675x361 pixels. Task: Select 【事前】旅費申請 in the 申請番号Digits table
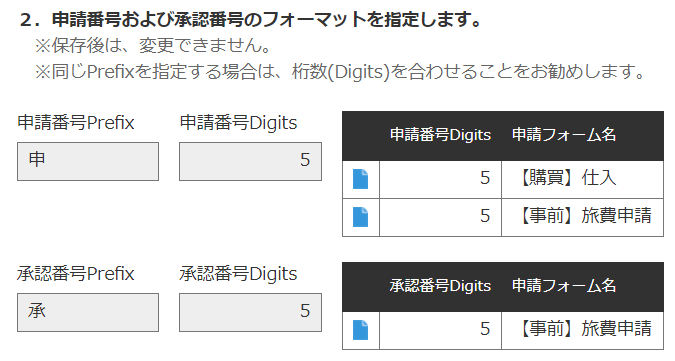point(582,217)
